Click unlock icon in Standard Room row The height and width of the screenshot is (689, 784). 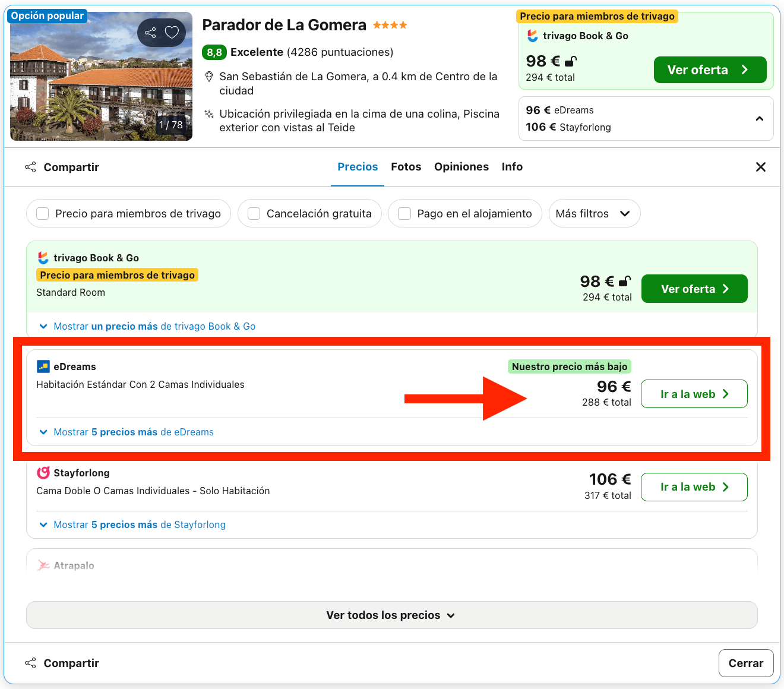click(x=625, y=281)
